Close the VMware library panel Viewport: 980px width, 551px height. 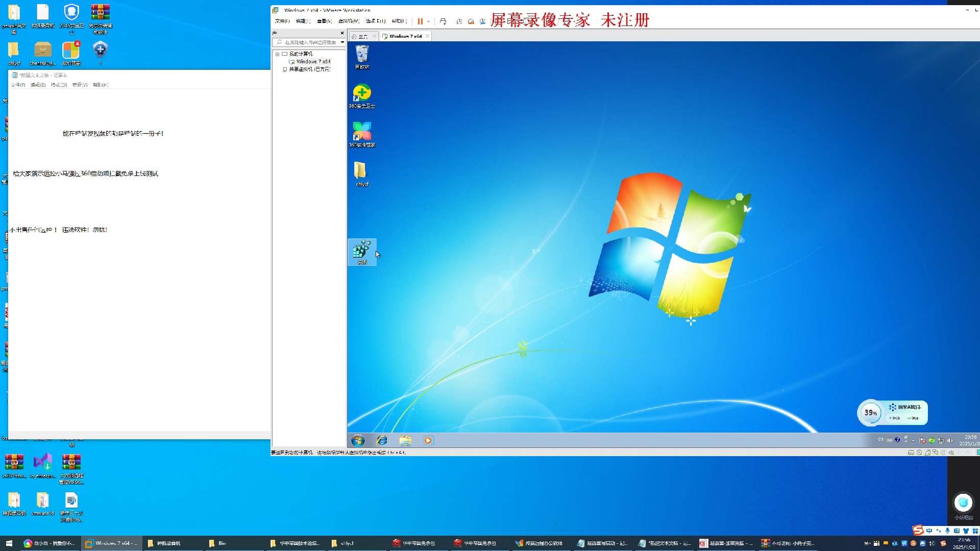(x=342, y=33)
